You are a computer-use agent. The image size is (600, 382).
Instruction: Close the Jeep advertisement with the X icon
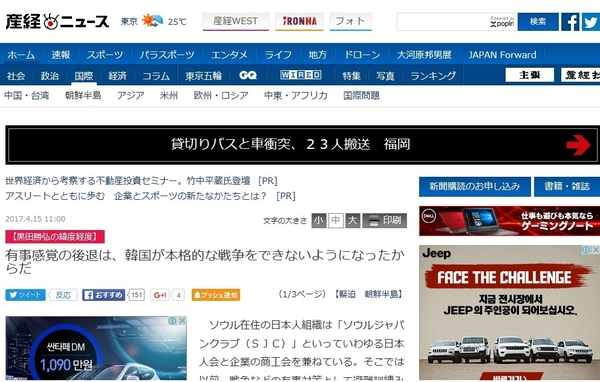pos(596,250)
